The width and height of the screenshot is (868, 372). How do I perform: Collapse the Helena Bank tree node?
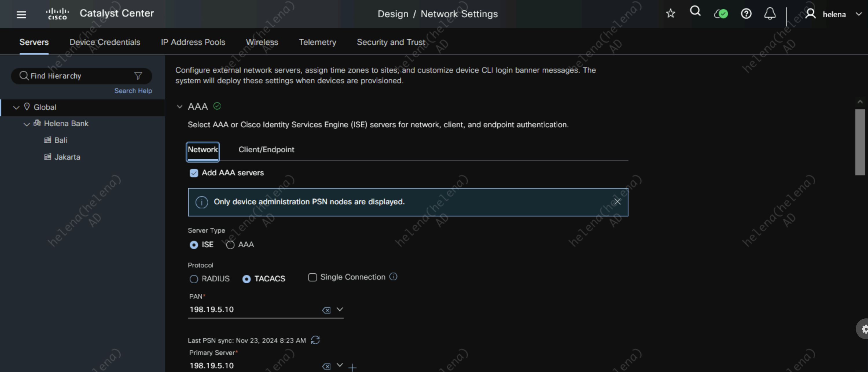[26, 124]
